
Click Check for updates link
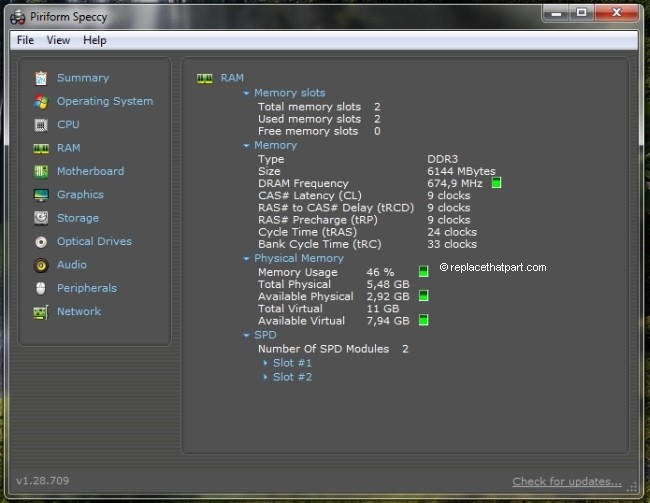567,481
